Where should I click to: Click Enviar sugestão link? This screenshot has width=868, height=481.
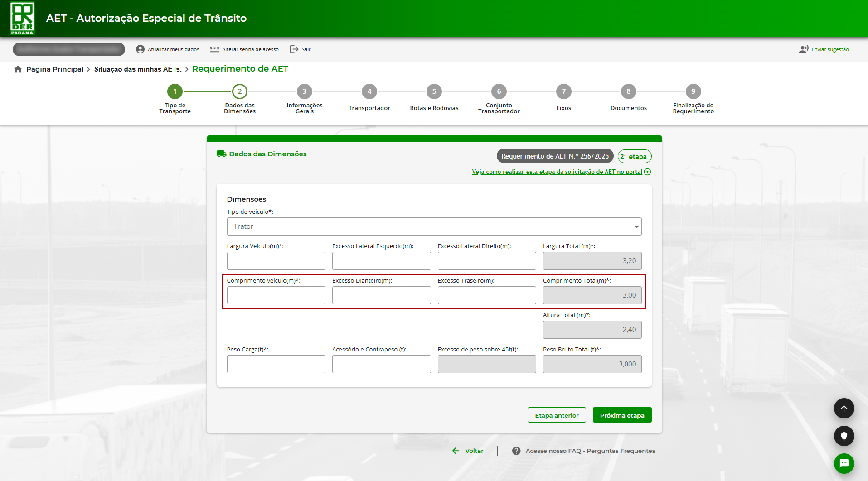[x=830, y=49]
